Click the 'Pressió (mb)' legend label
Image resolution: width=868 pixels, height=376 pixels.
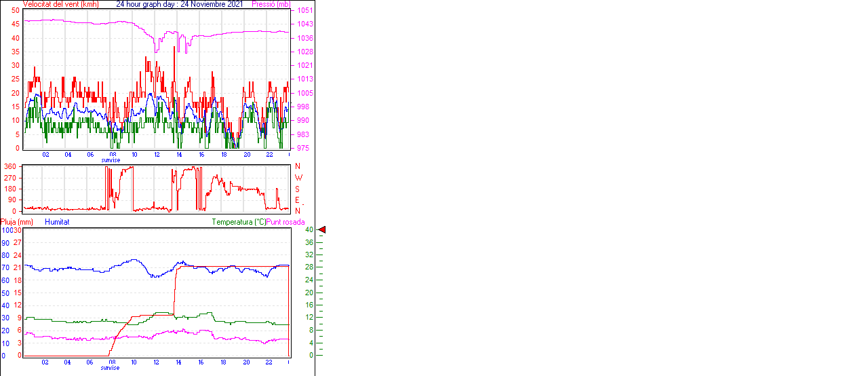point(271,4)
